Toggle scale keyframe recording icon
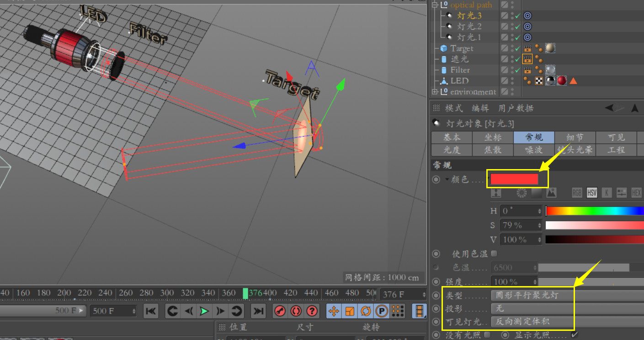 [350, 311]
